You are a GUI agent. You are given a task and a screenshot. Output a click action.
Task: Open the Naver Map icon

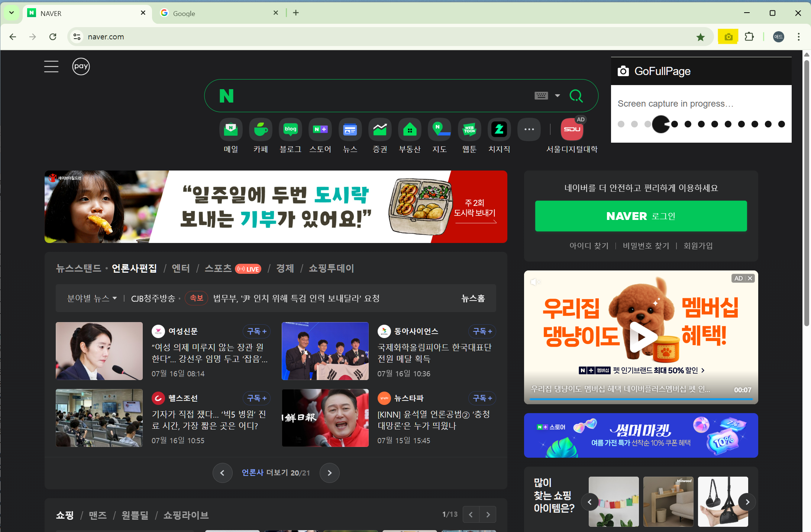(x=439, y=130)
